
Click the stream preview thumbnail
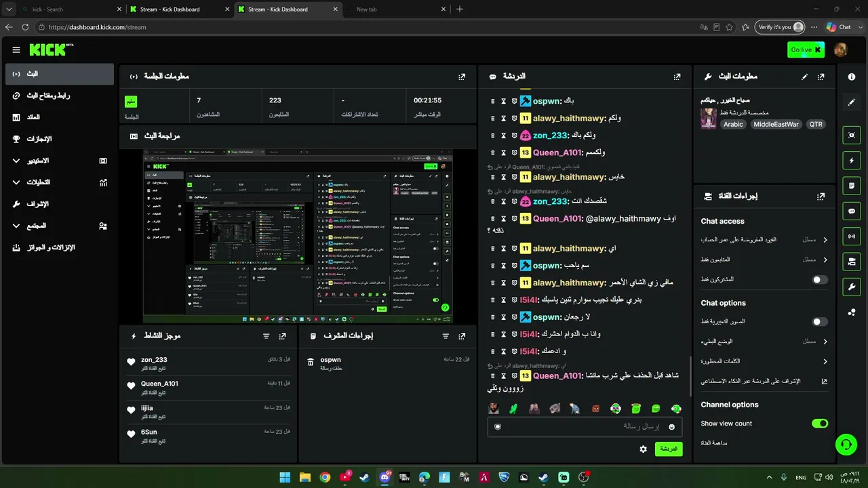298,237
